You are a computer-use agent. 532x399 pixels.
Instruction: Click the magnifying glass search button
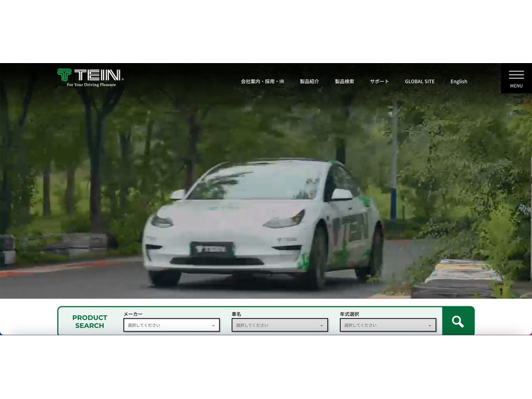(x=458, y=321)
